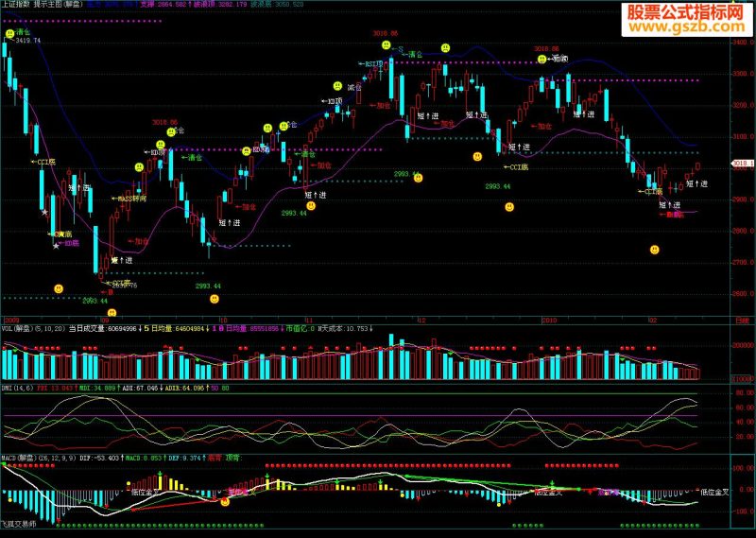Select the VOL(解盘)(5,10,20) indicator title

tap(34, 329)
